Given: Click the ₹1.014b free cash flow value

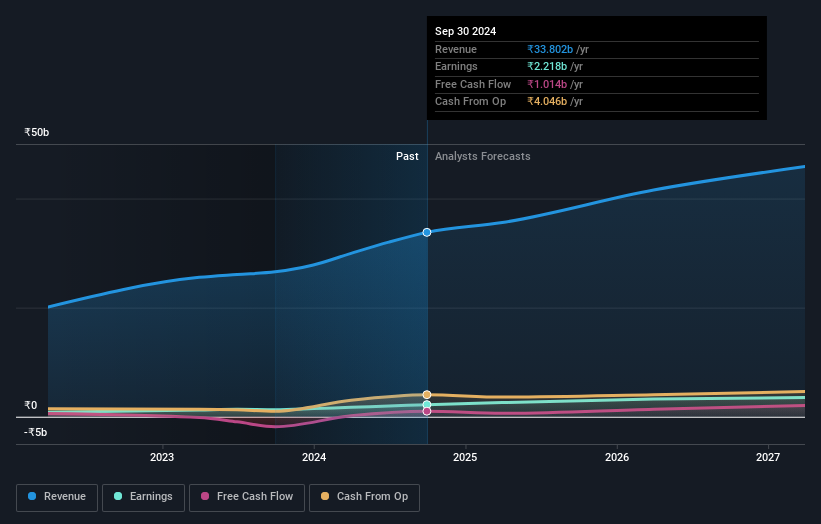Looking at the screenshot, I should [547, 84].
